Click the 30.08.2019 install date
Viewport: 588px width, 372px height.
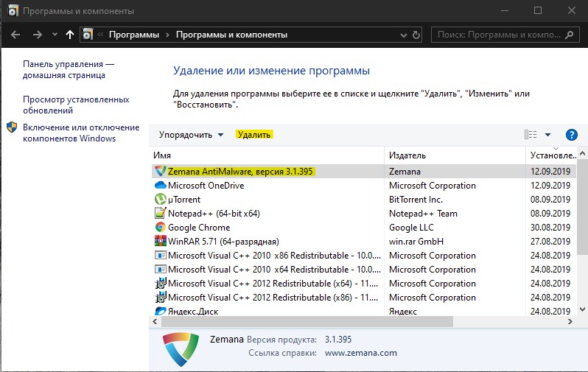[x=550, y=228]
